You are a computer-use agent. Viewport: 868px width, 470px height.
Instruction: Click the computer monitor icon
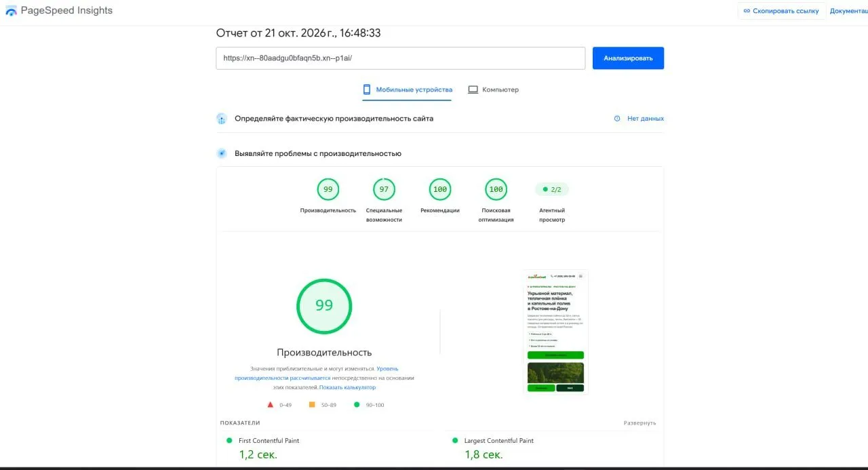click(x=473, y=90)
